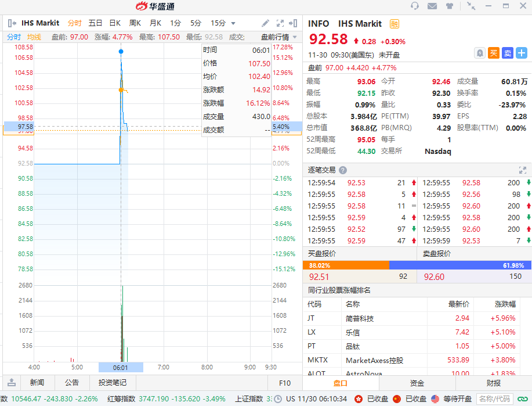Click the F10 button

285,383
